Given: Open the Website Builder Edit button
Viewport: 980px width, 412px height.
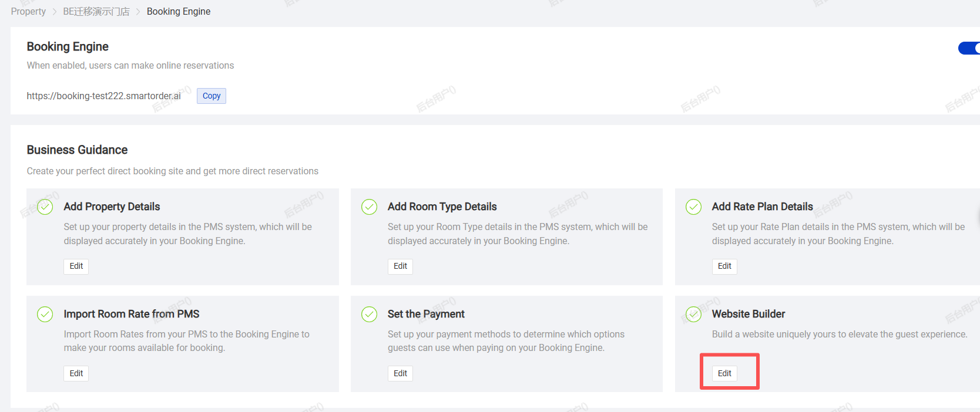Looking at the screenshot, I should [724, 373].
